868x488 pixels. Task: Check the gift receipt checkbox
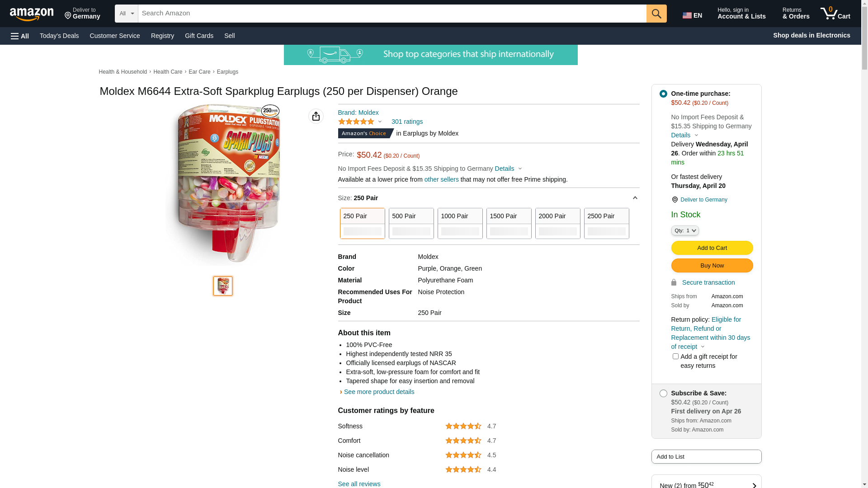(675, 357)
